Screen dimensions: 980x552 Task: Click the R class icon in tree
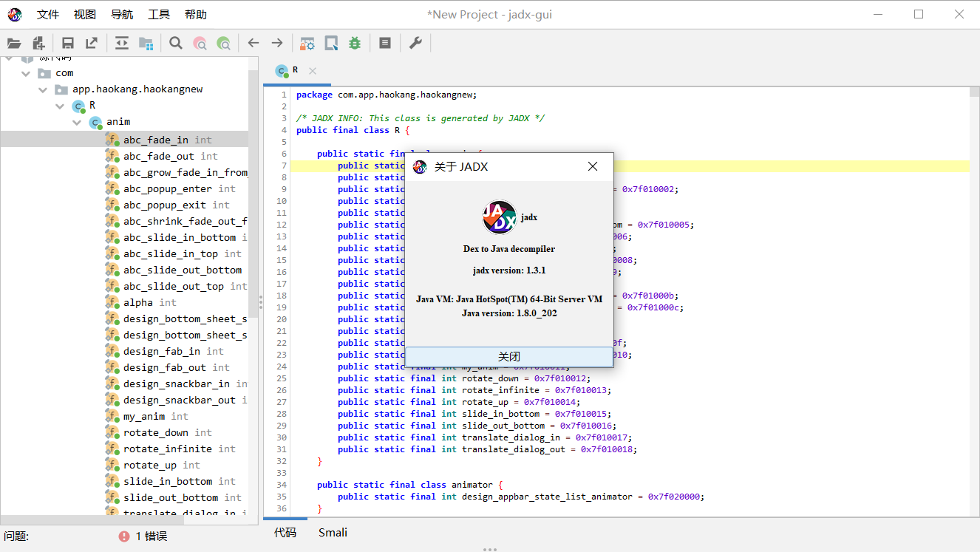coord(79,106)
